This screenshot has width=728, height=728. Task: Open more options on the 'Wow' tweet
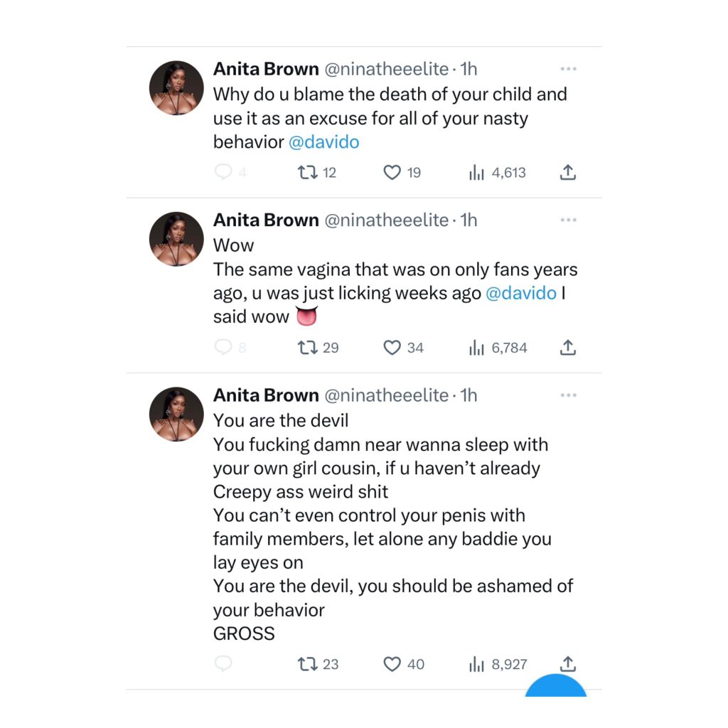tap(567, 220)
